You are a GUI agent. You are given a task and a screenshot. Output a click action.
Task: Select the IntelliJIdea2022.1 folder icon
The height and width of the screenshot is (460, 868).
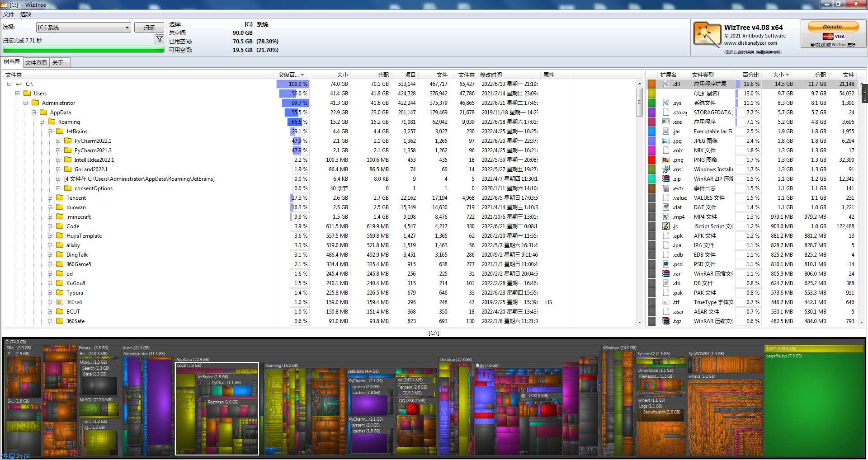[x=68, y=160]
